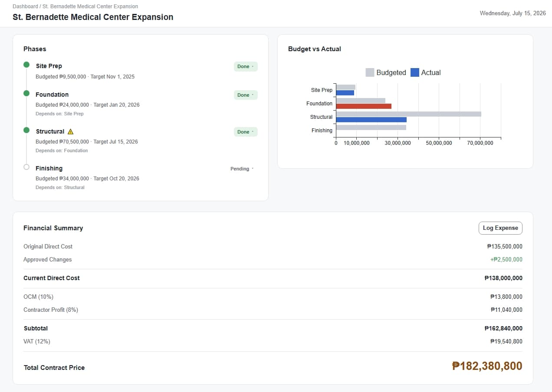552x392 pixels.
Task: Click the Structural phase warning triangle icon
Action: click(x=71, y=131)
